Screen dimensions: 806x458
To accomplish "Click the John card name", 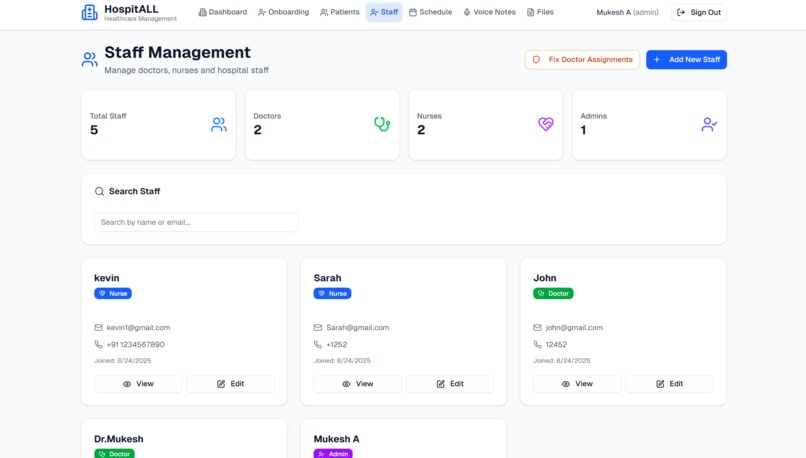I will coord(545,278).
